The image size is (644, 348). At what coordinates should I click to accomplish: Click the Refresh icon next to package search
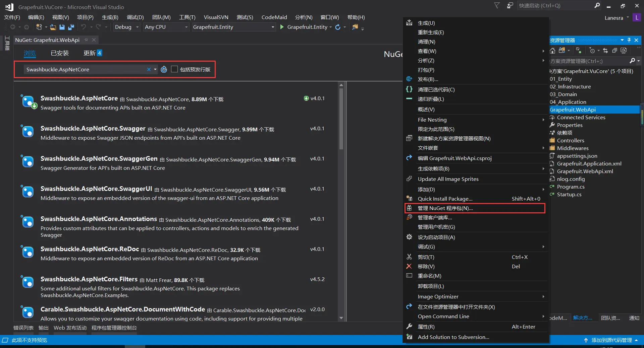click(164, 69)
